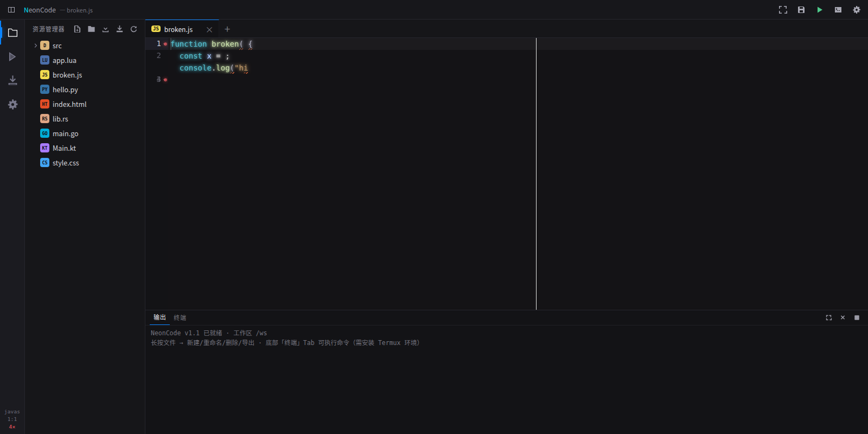
Task: Click the export download icon in explorer header
Action: [119, 29]
